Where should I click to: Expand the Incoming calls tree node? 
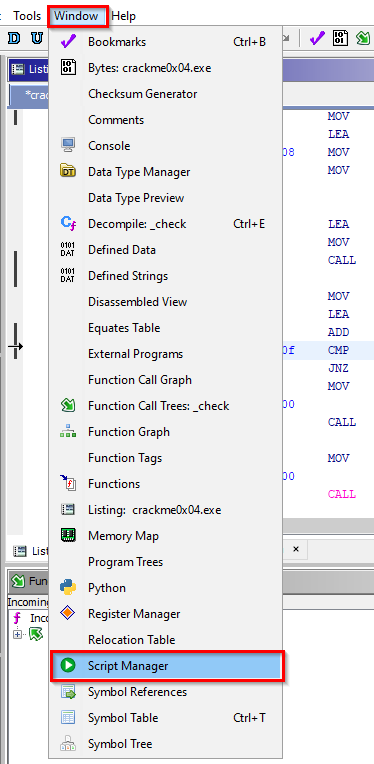[18, 634]
